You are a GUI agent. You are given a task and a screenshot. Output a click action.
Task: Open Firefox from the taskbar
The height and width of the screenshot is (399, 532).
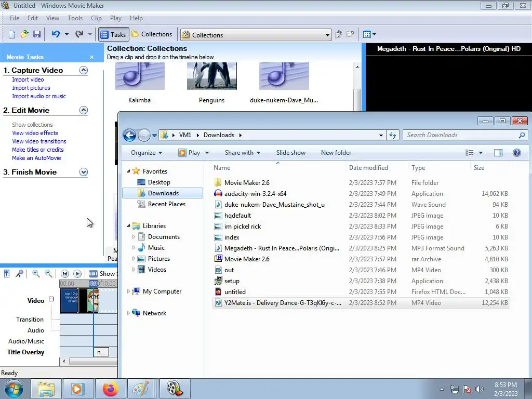[x=110, y=389]
